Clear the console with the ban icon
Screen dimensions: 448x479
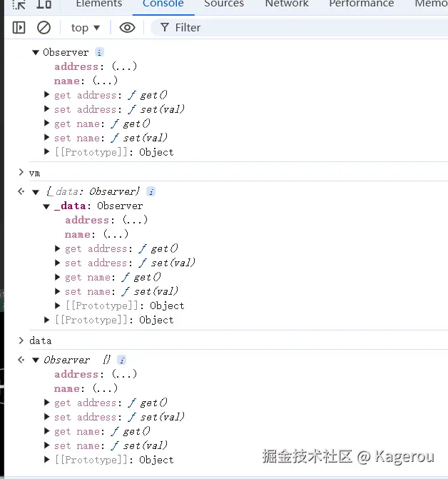pyautogui.click(x=44, y=27)
